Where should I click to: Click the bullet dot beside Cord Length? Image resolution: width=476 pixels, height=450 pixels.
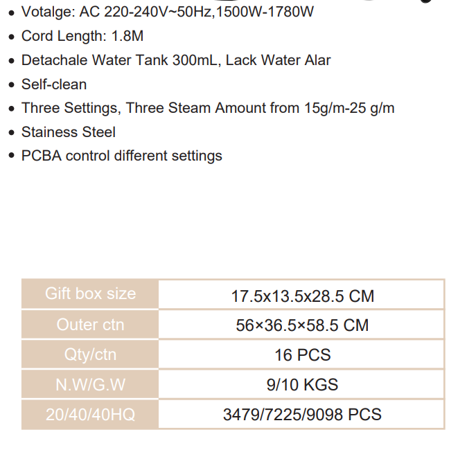tap(11, 37)
